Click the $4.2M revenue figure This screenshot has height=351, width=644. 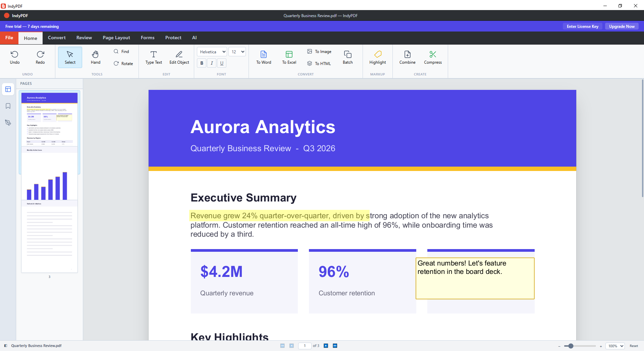click(x=221, y=272)
